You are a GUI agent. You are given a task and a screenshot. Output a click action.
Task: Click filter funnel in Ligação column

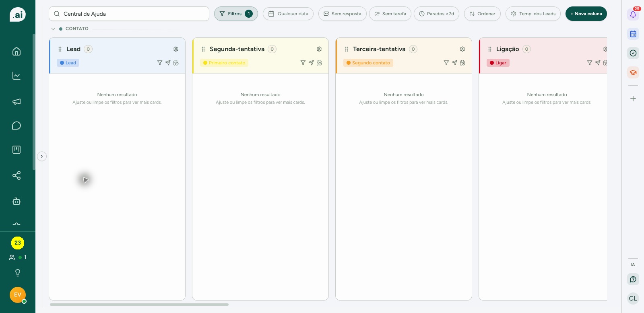tap(590, 63)
